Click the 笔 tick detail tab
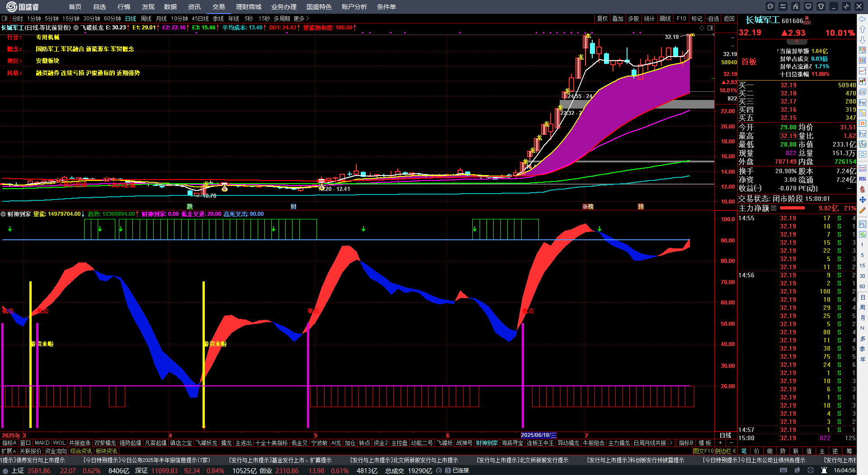868x475 pixels. [x=744, y=451]
